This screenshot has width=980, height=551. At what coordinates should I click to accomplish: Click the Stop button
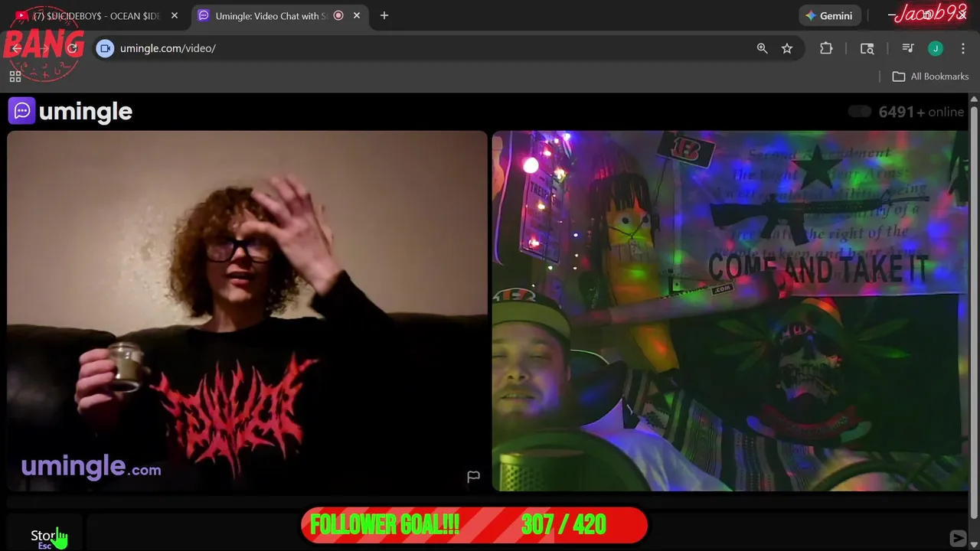pyautogui.click(x=44, y=537)
